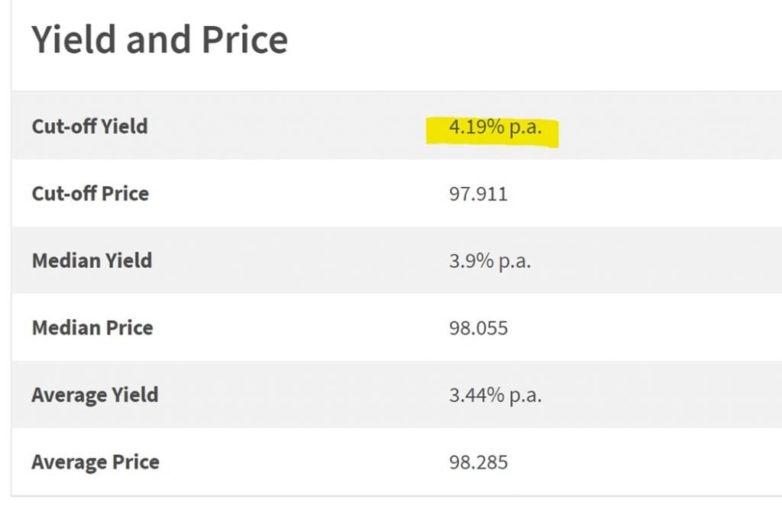Viewport: 782px width, 532px height.
Task: Click the yellow highlight behind the cut-off yield
Action: click(493, 132)
